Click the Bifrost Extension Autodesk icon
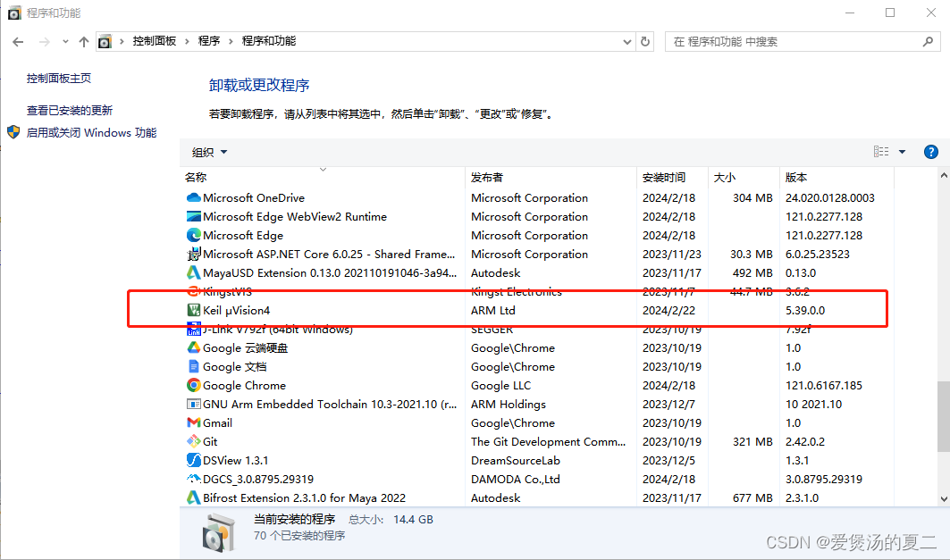950x560 pixels. [193, 498]
